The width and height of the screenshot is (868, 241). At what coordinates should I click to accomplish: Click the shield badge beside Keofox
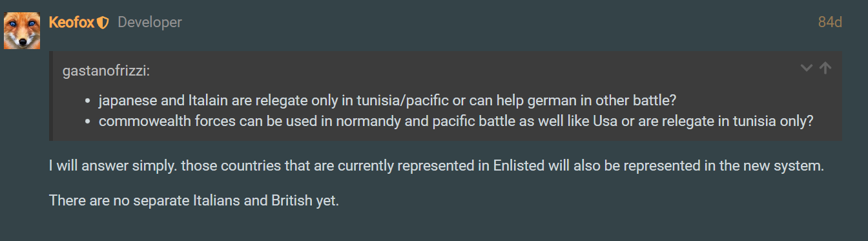click(x=103, y=23)
